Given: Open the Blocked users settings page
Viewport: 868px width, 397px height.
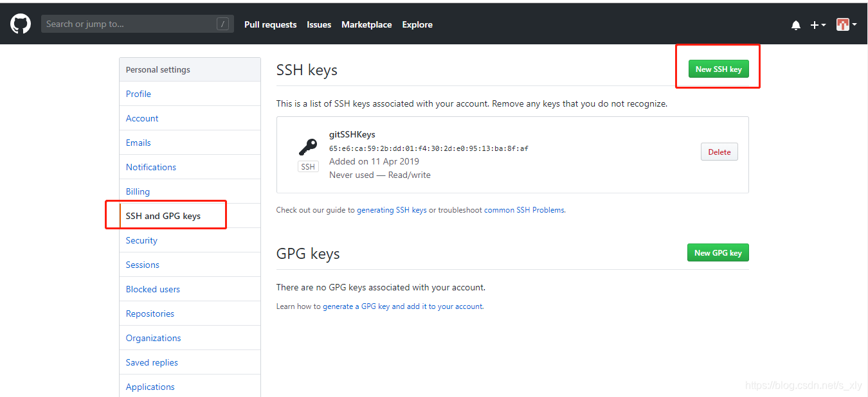Looking at the screenshot, I should (x=190, y=289).
